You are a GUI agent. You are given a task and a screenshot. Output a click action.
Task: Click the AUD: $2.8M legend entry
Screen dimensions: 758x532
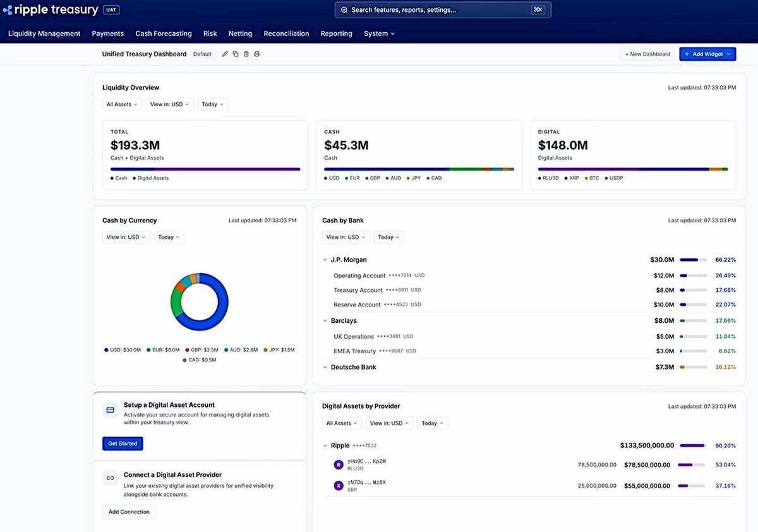click(241, 350)
